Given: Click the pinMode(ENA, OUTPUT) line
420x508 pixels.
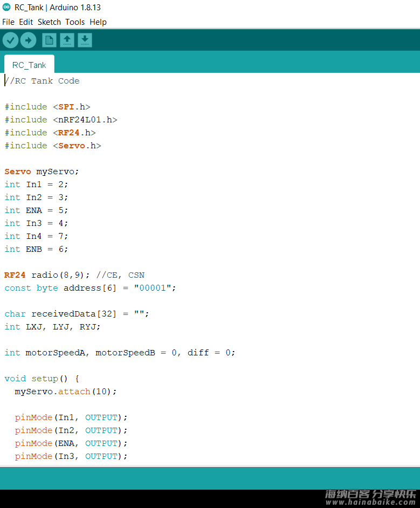Looking at the screenshot, I should [71, 443].
